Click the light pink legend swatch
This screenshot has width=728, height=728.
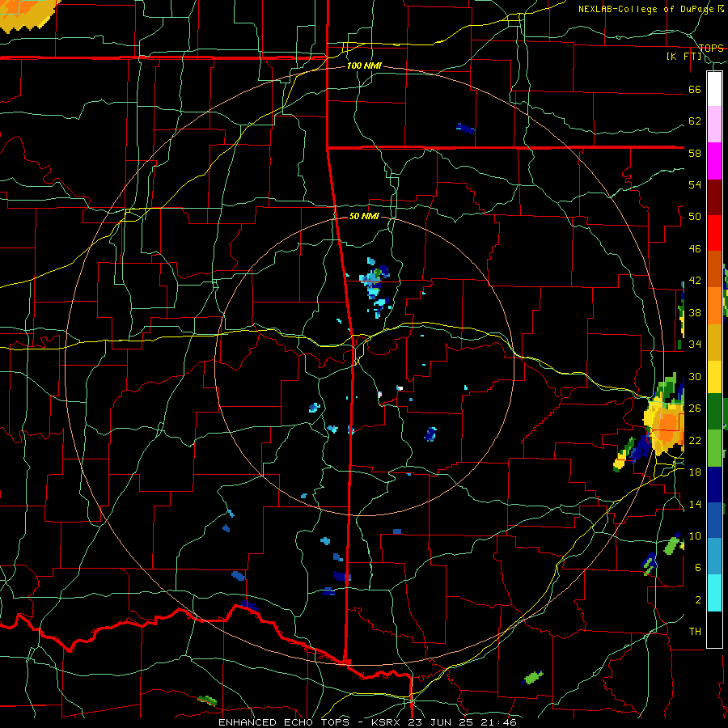[714, 124]
